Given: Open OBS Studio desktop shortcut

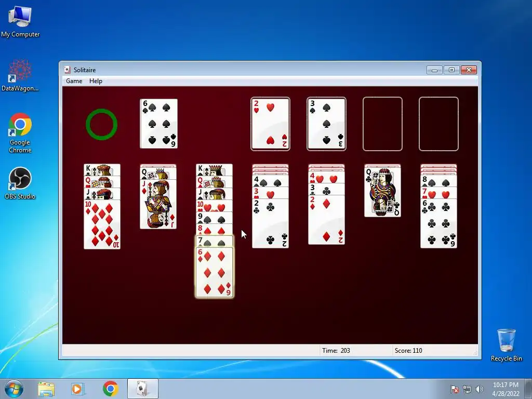Looking at the screenshot, I should (20, 183).
